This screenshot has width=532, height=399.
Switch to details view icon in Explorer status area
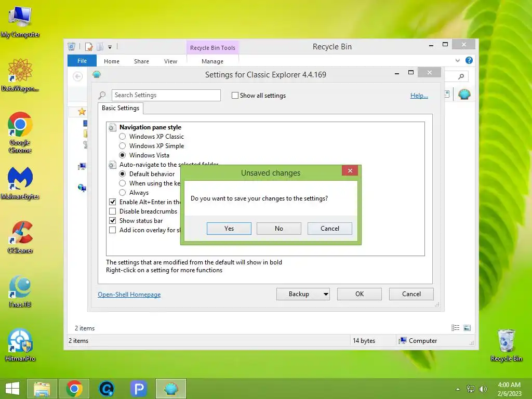pos(455,328)
